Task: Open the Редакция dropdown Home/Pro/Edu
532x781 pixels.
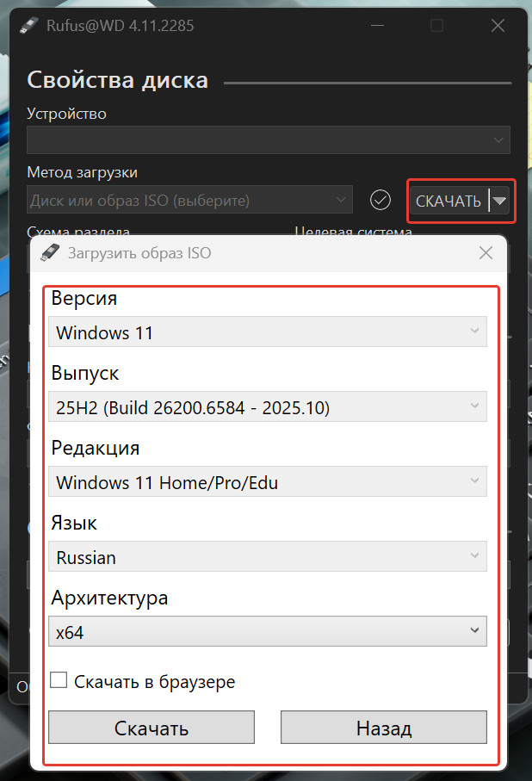Action: [268, 481]
